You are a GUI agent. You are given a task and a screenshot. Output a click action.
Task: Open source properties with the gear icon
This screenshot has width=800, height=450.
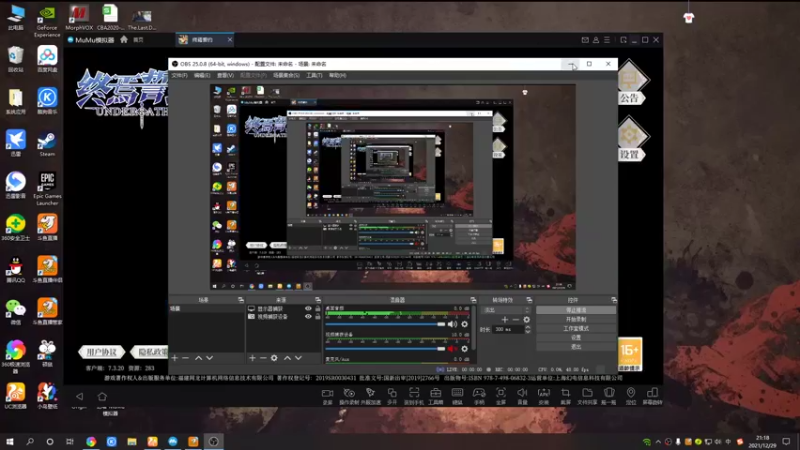(274, 358)
